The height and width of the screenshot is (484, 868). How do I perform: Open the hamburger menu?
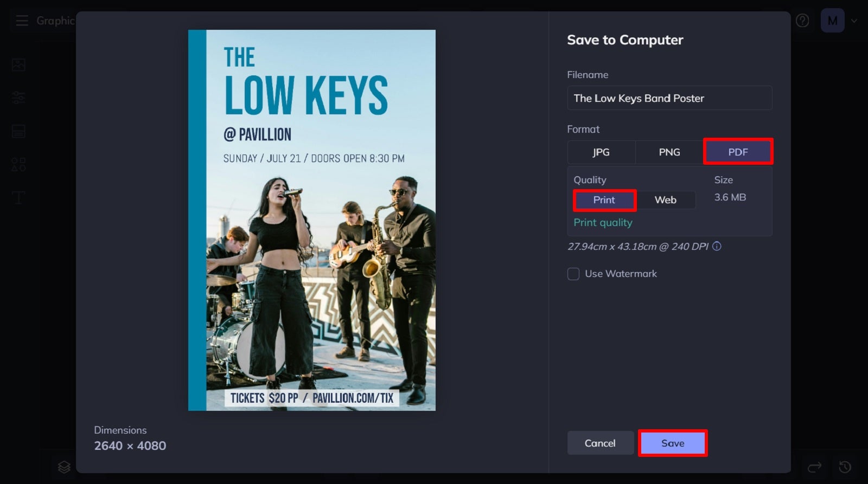pyautogui.click(x=22, y=21)
